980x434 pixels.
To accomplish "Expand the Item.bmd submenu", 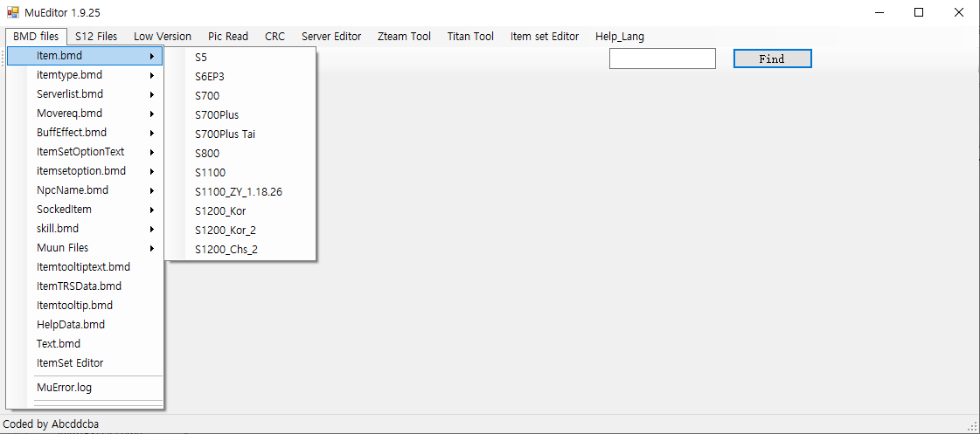I will click(x=85, y=56).
